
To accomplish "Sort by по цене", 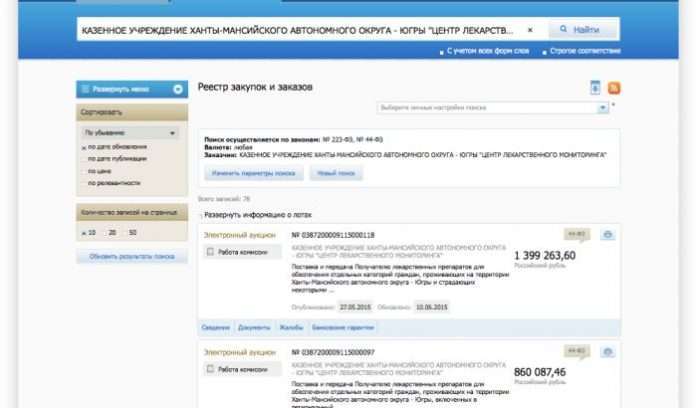I will 99,171.
